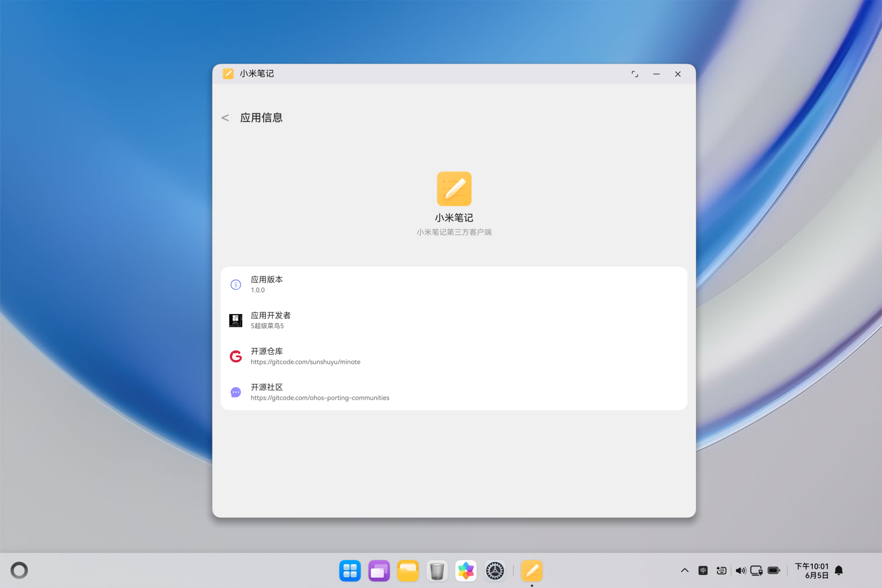882x588 pixels.
Task: Click the circle button at taskbar left
Action: pyautogui.click(x=19, y=570)
